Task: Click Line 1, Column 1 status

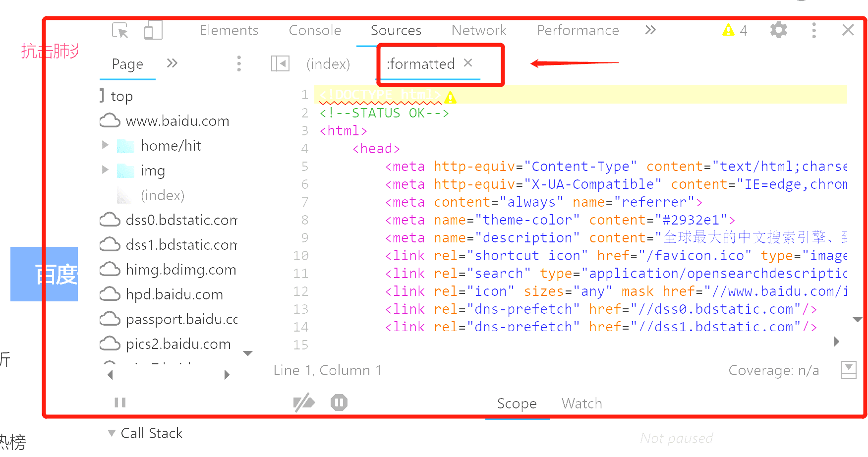Action: [x=328, y=370]
